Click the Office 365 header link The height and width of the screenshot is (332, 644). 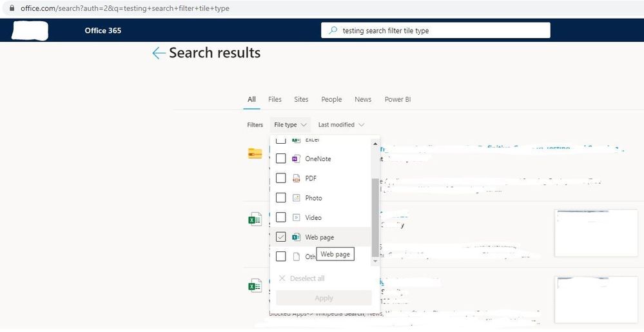[x=103, y=30]
